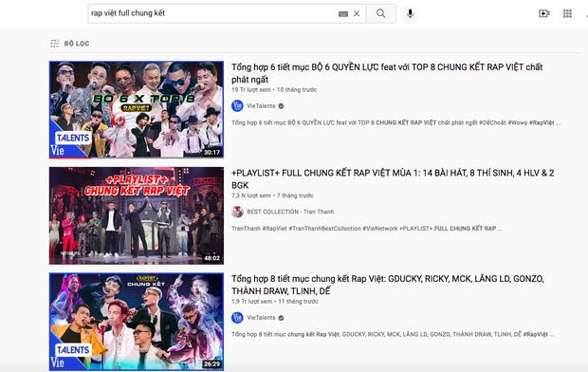This screenshot has width=588, height=372.
Task: Start voice search with microphone icon
Action: (x=410, y=13)
